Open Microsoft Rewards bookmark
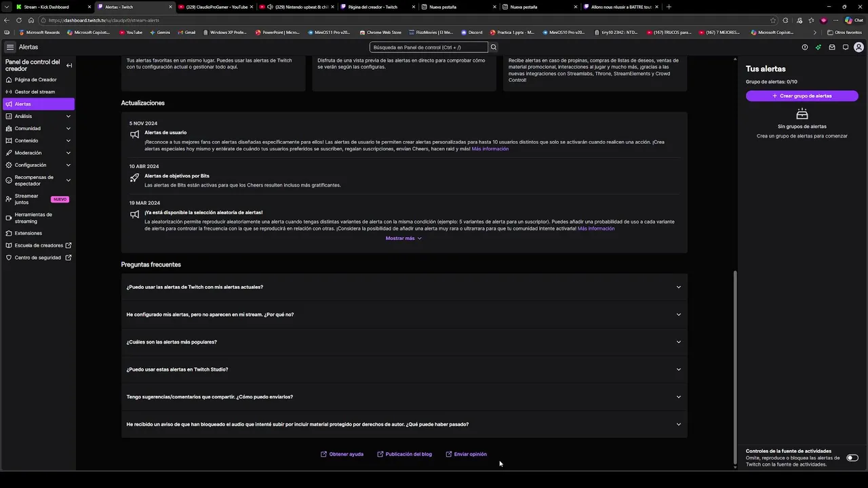 pos(39,33)
